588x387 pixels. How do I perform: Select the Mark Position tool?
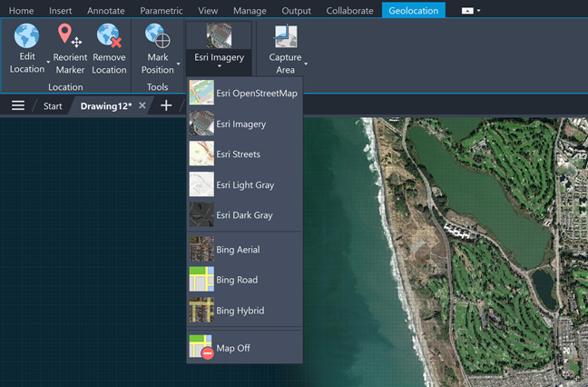click(x=158, y=48)
